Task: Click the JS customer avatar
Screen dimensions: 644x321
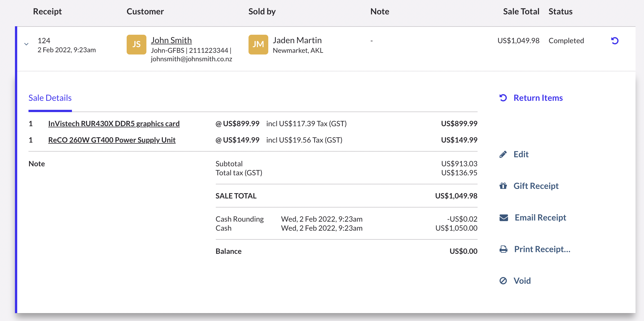Action: tap(136, 45)
